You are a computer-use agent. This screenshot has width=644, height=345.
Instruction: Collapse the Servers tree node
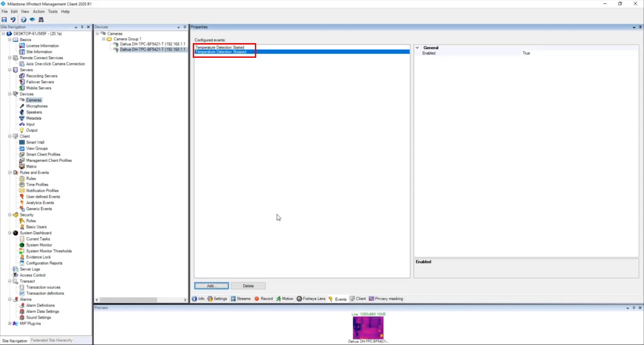pyautogui.click(x=10, y=70)
